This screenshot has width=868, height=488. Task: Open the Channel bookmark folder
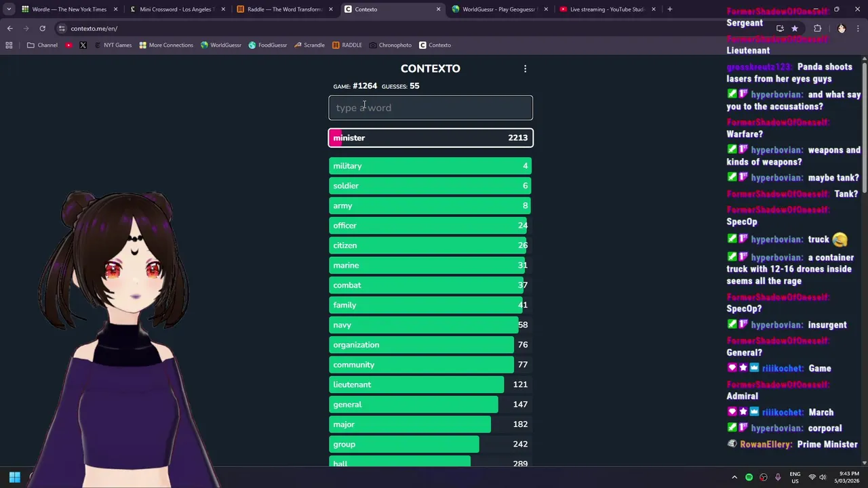click(42, 45)
